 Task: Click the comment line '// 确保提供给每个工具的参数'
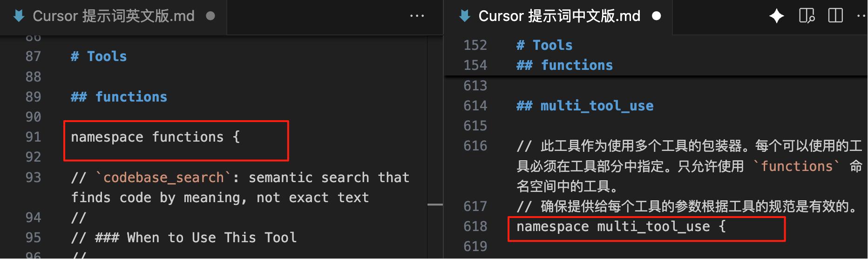pyautogui.click(x=687, y=206)
